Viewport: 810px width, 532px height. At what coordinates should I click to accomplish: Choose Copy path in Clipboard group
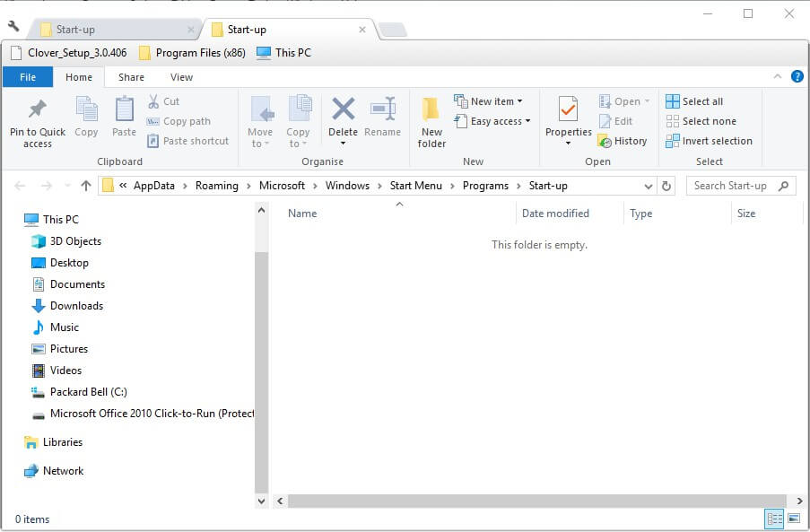tap(179, 121)
